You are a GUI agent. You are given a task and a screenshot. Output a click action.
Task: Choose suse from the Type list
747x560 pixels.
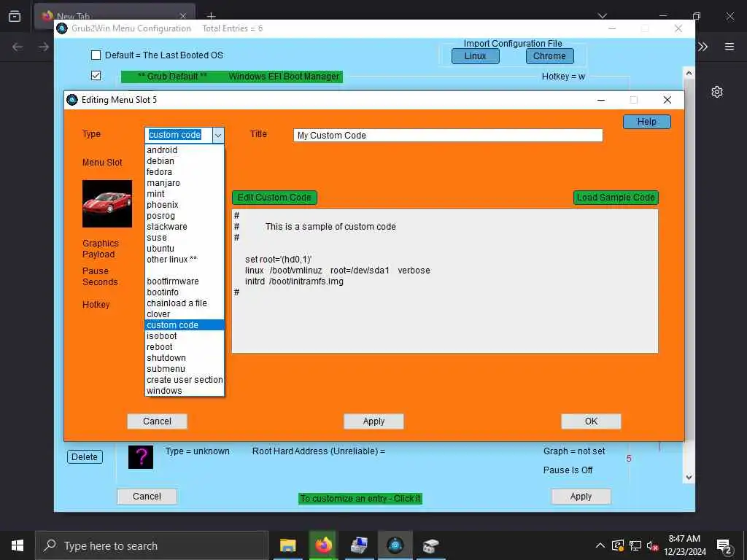coord(185,238)
